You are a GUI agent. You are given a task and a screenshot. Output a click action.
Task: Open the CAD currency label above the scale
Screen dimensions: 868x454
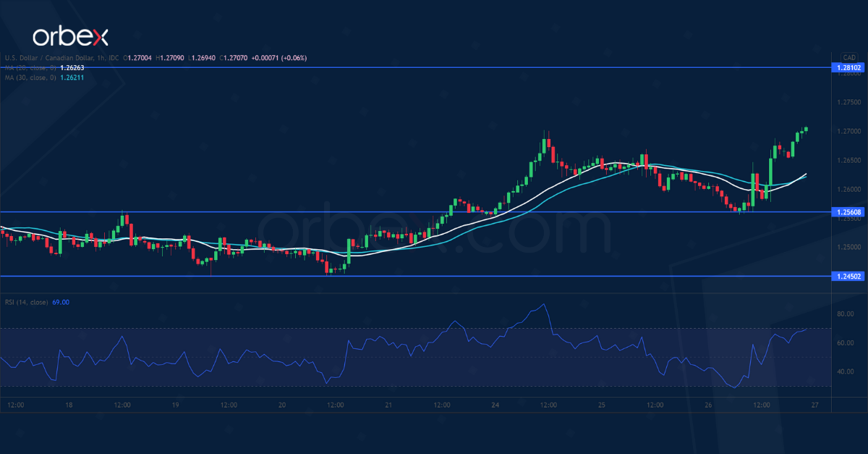pyautogui.click(x=848, y=56)
